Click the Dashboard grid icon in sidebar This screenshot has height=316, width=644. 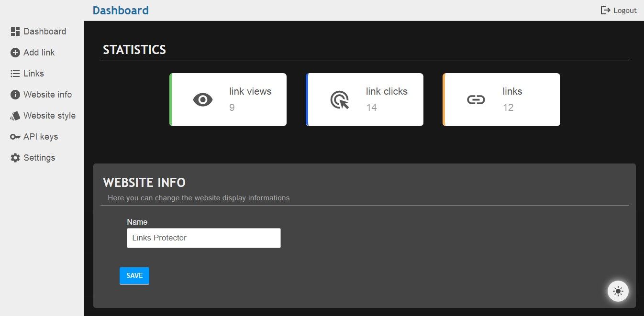click(x=15, y=32)
